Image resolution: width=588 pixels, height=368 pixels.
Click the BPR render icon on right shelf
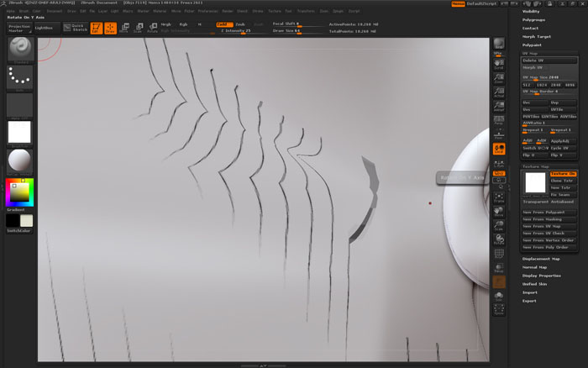click(x=499, y=44)
